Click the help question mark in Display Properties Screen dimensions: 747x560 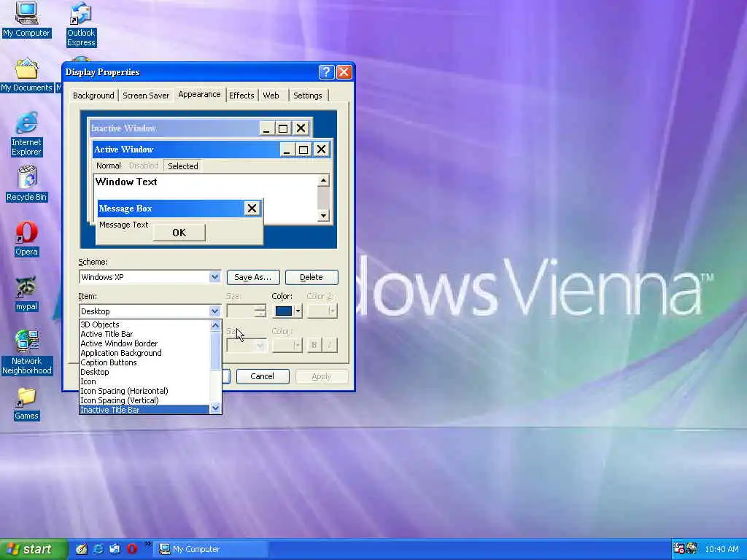(326, 72)
